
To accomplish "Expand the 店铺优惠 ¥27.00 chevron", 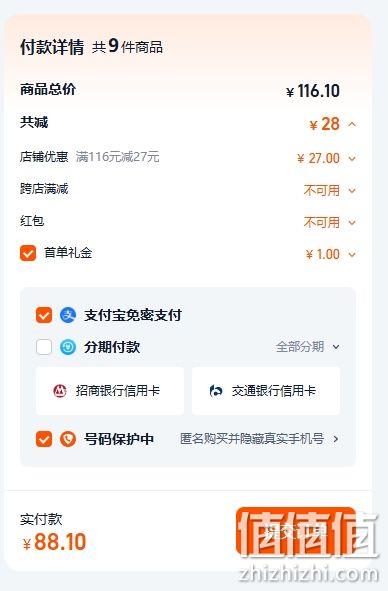I will coord(352,159).
